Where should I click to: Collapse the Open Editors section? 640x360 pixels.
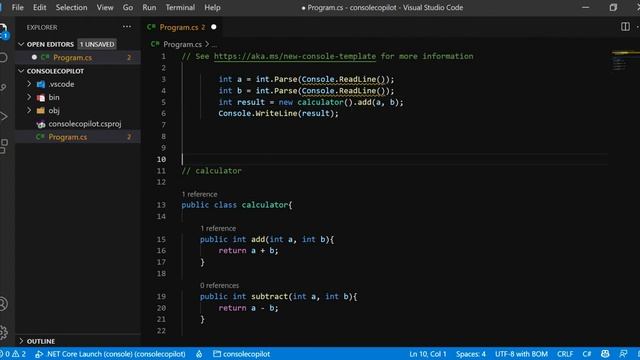[x=21, y=44]
